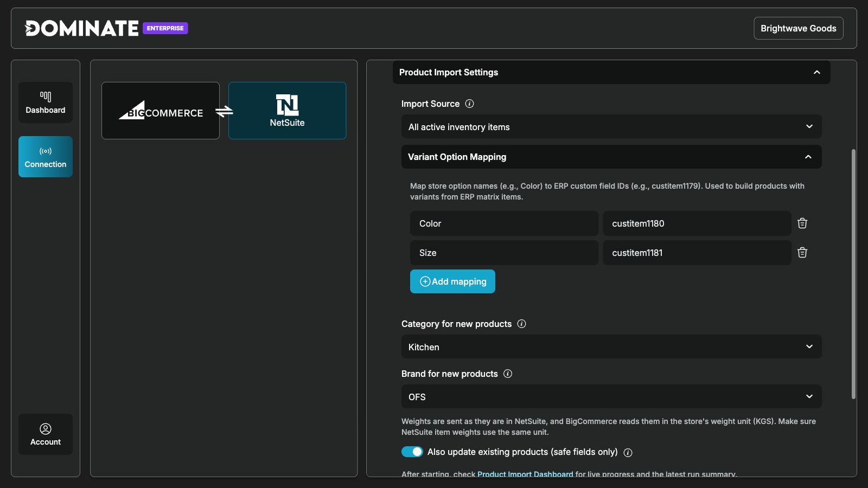
Task: Open the Brightwave Goods account switcher
Action: pyautogui.click(x=799, y=28)
